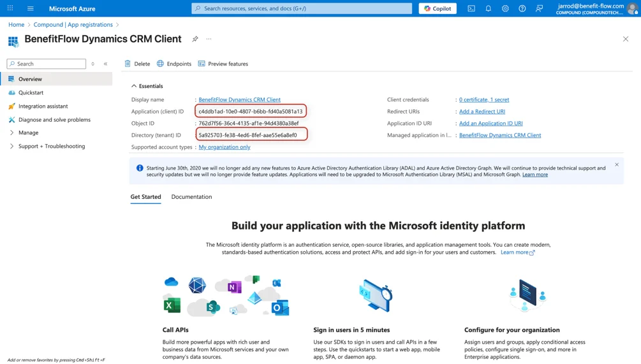Image resolution: width=641 pixels, height=364 pixels.
Task: Click the Call APIs heading
Action: [175, 330]
